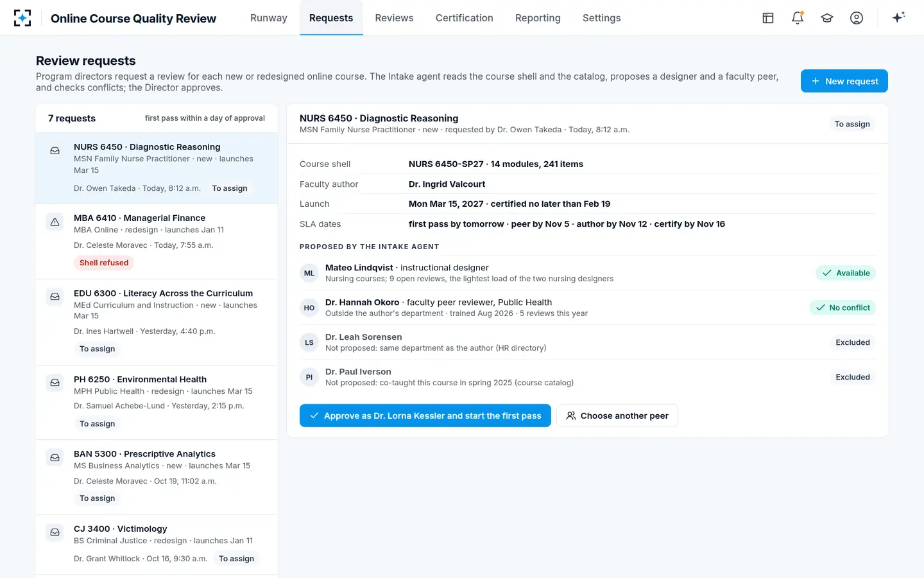
Task: Click the Choose another peer button
Action: click(617, 416)
